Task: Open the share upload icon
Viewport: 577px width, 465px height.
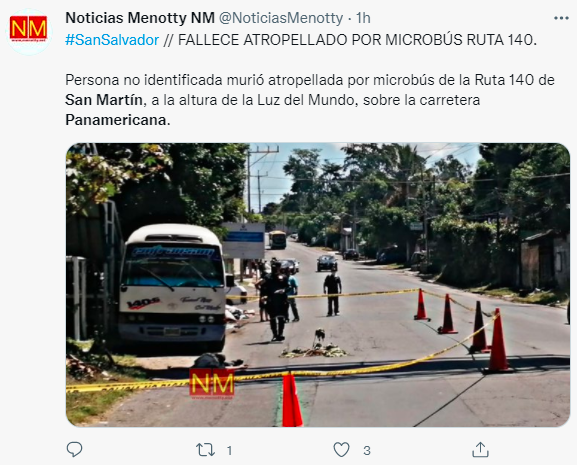Action: (480, 450)
